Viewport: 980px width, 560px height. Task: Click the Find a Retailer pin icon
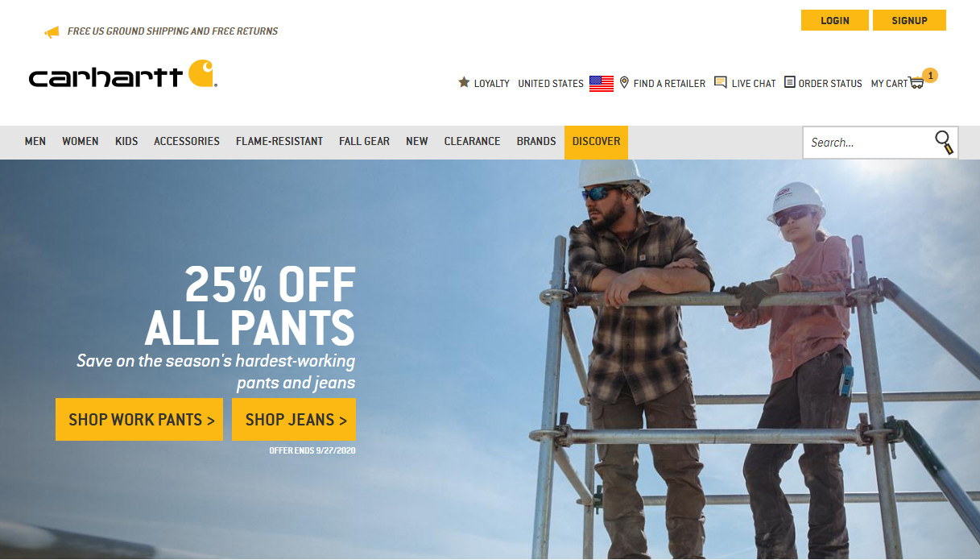tap(624, 82)
